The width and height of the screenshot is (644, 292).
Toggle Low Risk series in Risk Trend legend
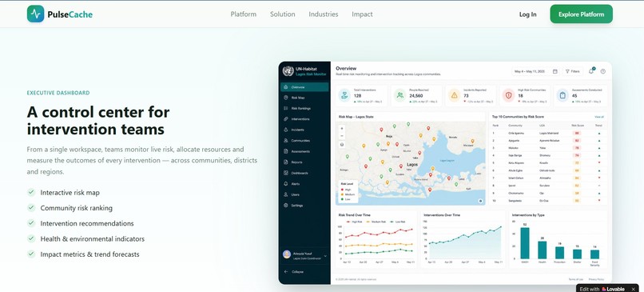[x=397, y=222]
